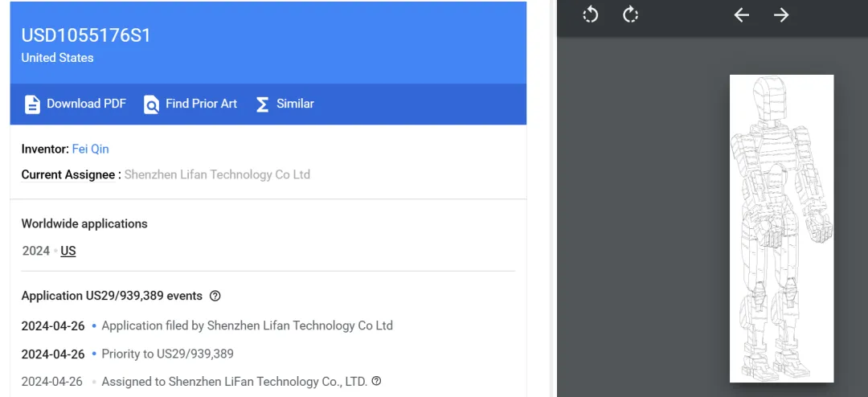Go to previous patent image
Screen dimensions: 868x397
741,15
